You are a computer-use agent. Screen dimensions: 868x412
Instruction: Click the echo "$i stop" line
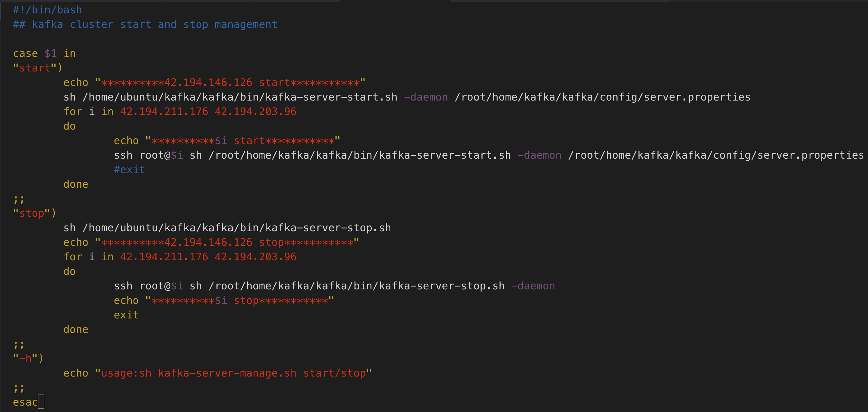(x=224, y=300)
